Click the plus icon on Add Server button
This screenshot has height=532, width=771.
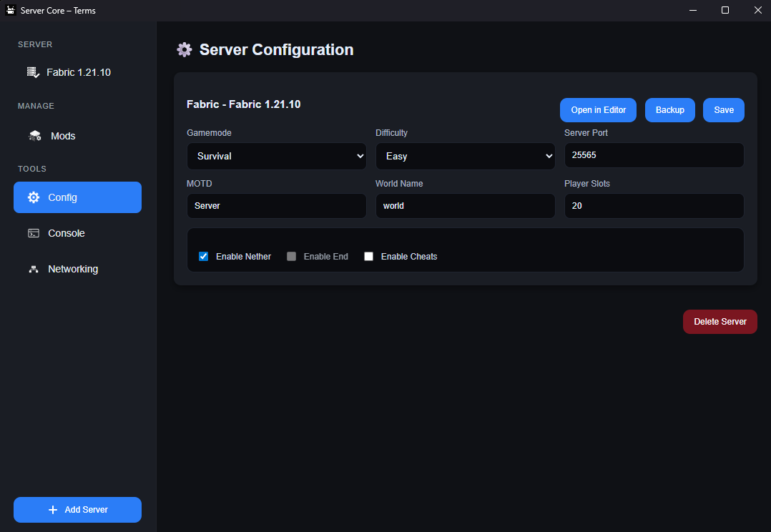pos(52,510)
